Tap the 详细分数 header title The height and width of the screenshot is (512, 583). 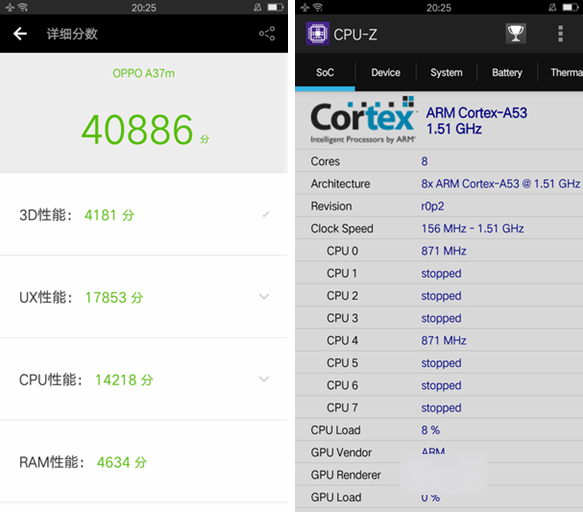pyautogui.click(x=72, y=34)
